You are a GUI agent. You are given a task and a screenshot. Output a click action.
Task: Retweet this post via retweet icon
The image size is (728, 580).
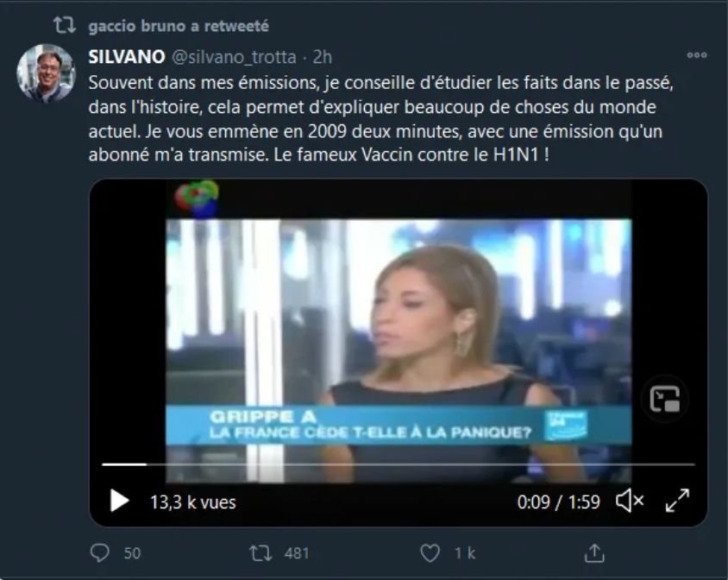coord(260,553)
